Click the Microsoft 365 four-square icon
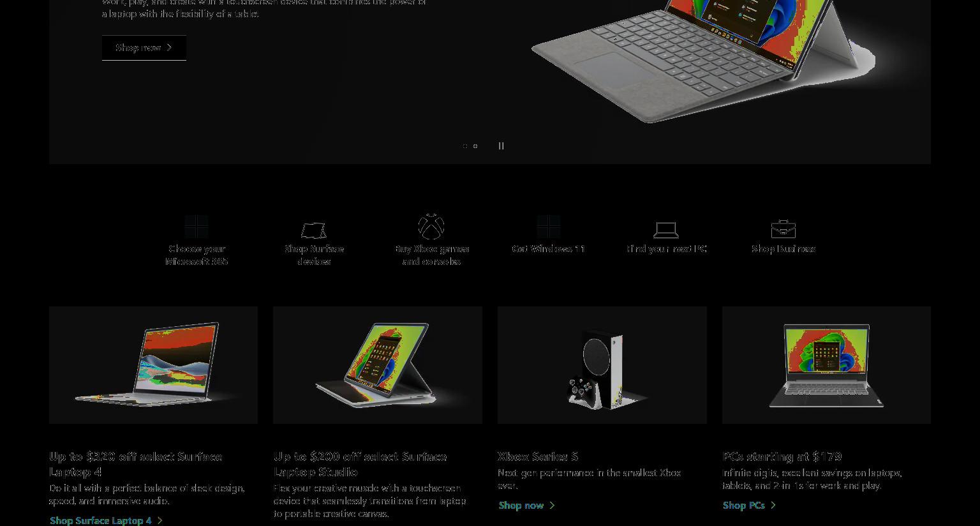 197,227
